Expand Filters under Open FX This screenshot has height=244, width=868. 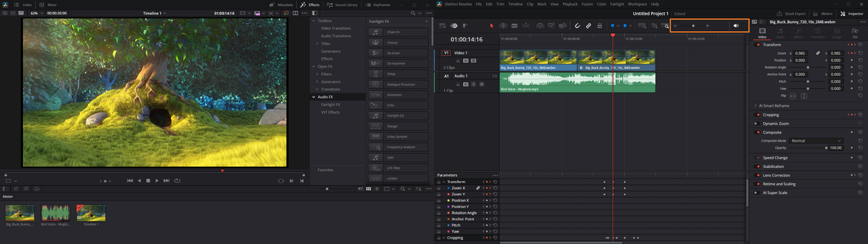click(318, 74)
